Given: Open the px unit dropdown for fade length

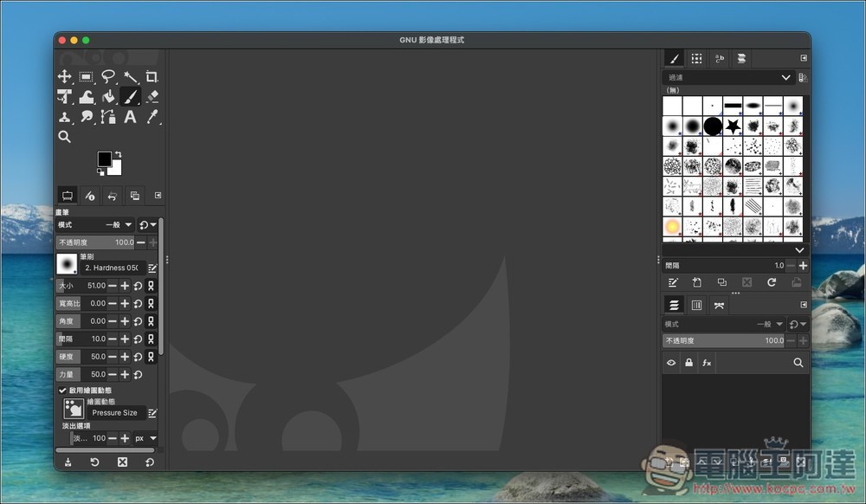Looking at the screenshot, I should [x=145, y=438].
